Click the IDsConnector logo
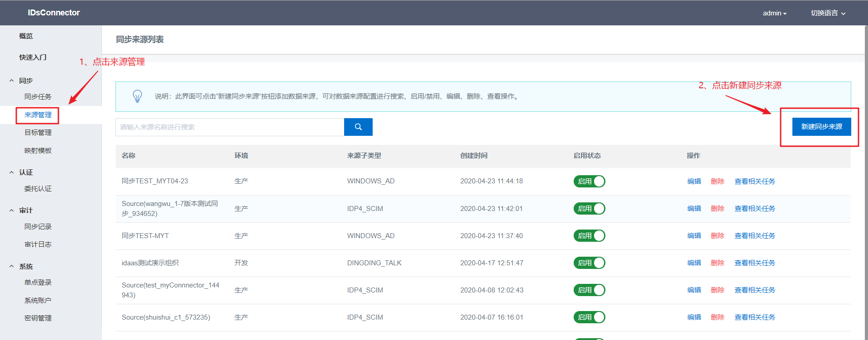 (53, 13)
